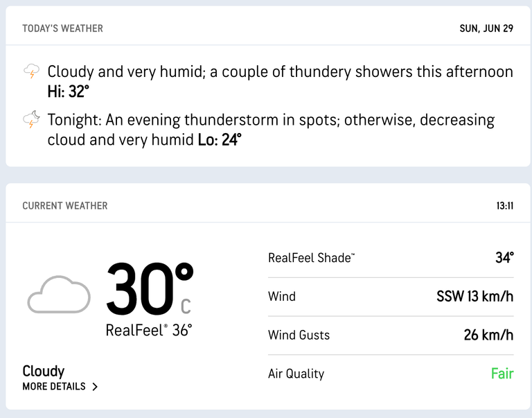Select the Today's Weather header
This screenshot has height=418, width=532.
click(x=63, y=28)
